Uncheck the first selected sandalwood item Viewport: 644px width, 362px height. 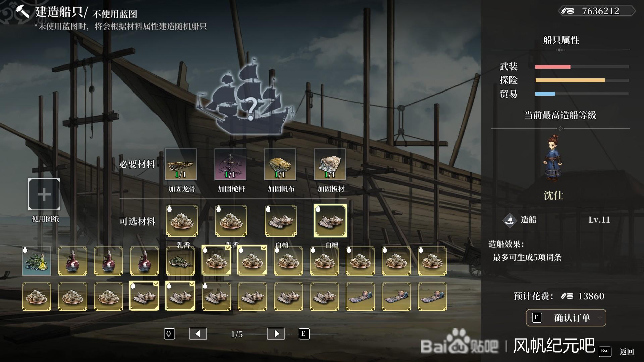tap(144, 296)
